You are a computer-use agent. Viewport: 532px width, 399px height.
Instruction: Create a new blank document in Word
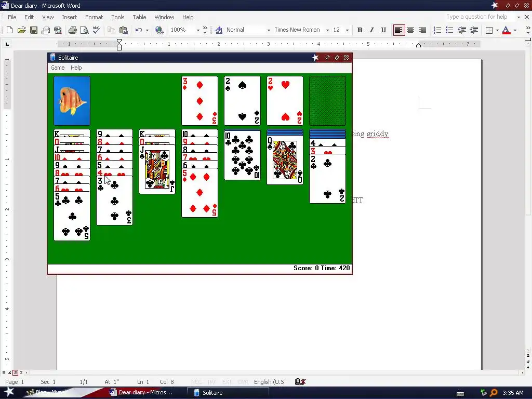pos(9,30)
